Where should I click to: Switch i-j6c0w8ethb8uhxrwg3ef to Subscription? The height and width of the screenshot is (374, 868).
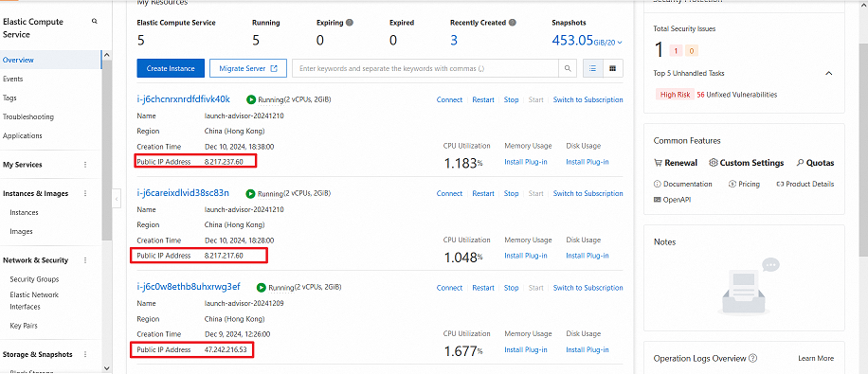coord(588,288)
